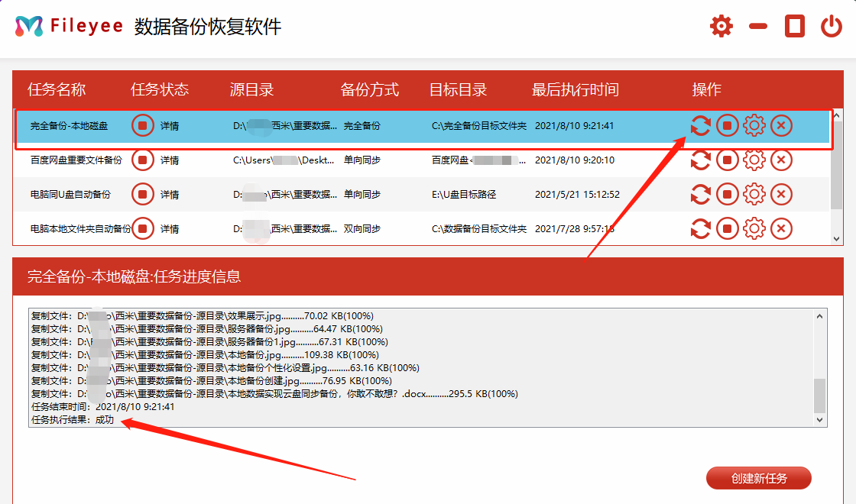This screenshot has width=856, height=504.
Task: Toggle status stop button of 电脑本地文件夹自动备份
Action: click(x=143, y=228)
